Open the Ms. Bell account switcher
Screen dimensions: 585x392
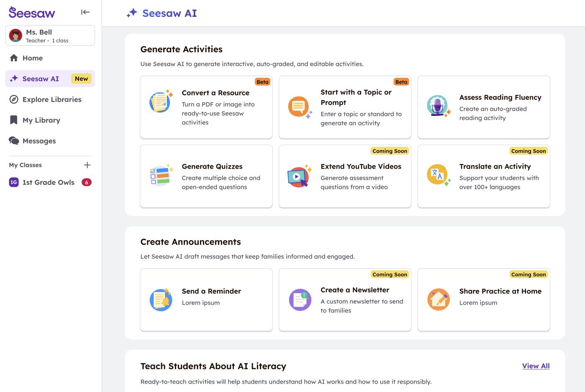pos(50,36)
